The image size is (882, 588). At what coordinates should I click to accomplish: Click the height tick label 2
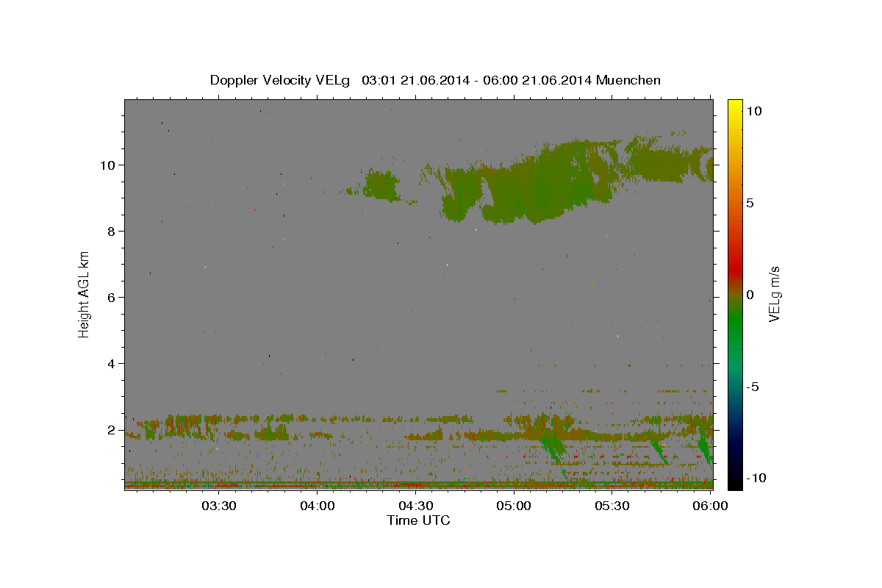click(110, 429)
